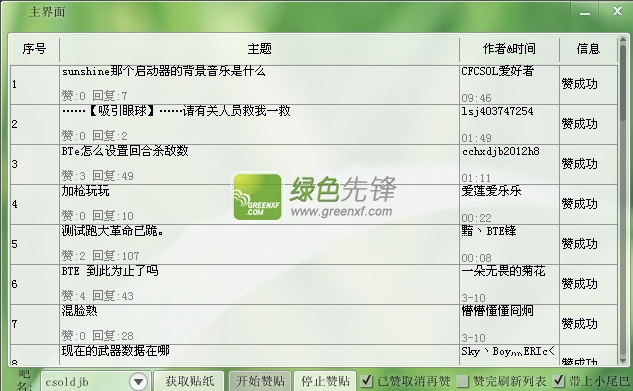Click the 获取贴纸 button
Screen dimensions: 633x391
click(x=189, y=381)
